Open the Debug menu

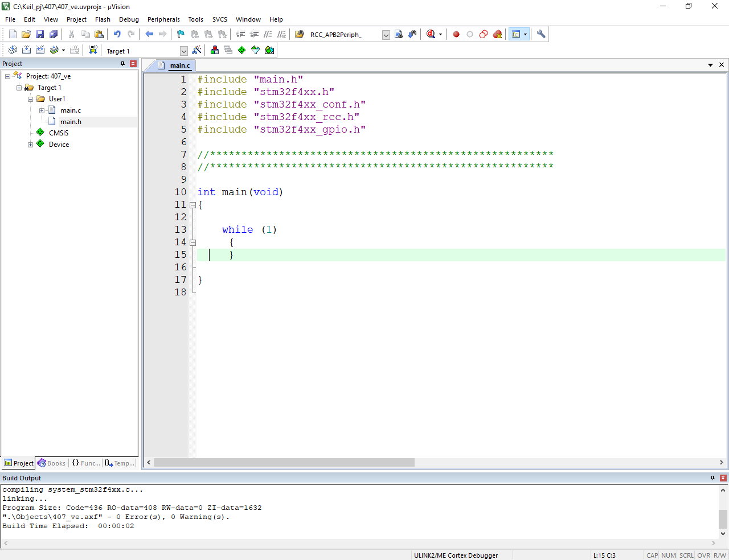click(129, 19)
